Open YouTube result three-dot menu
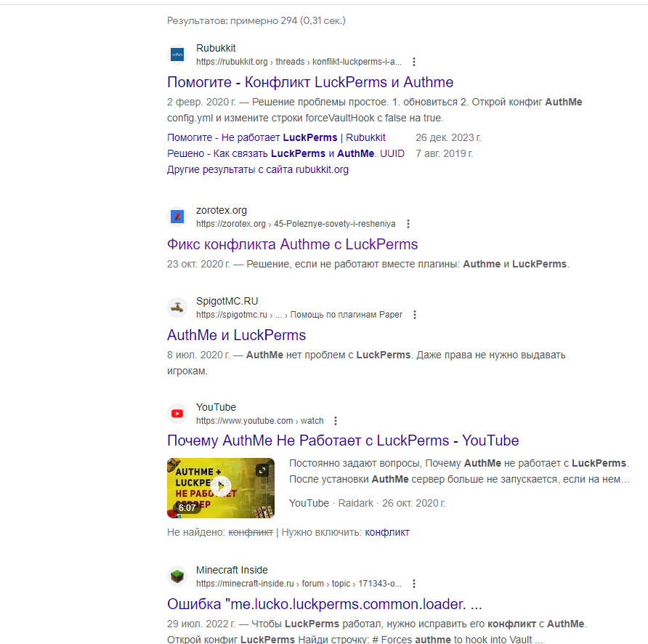 point(336,421)
